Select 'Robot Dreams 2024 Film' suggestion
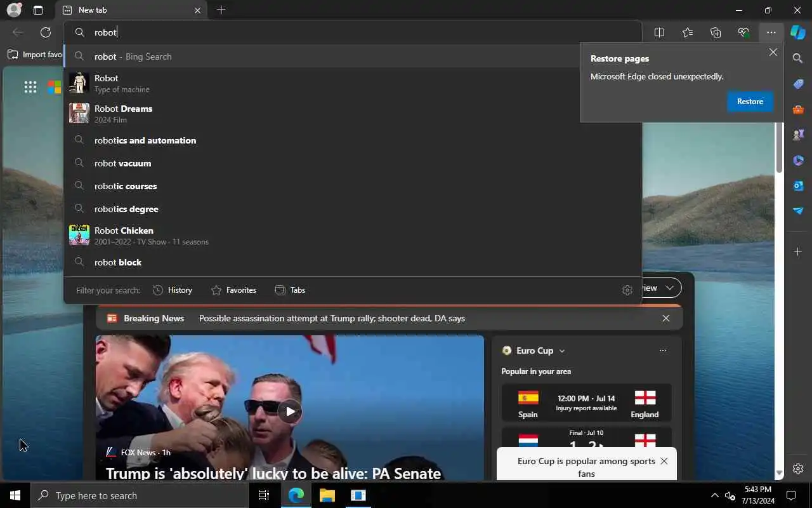 pos(353,114)
